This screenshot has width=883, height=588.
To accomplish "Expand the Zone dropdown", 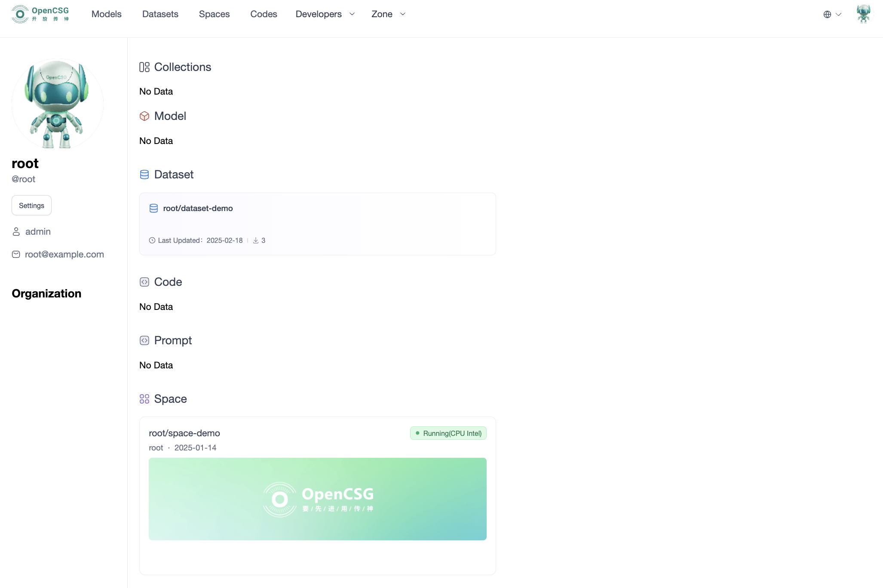I will click(x=388, y=14).
